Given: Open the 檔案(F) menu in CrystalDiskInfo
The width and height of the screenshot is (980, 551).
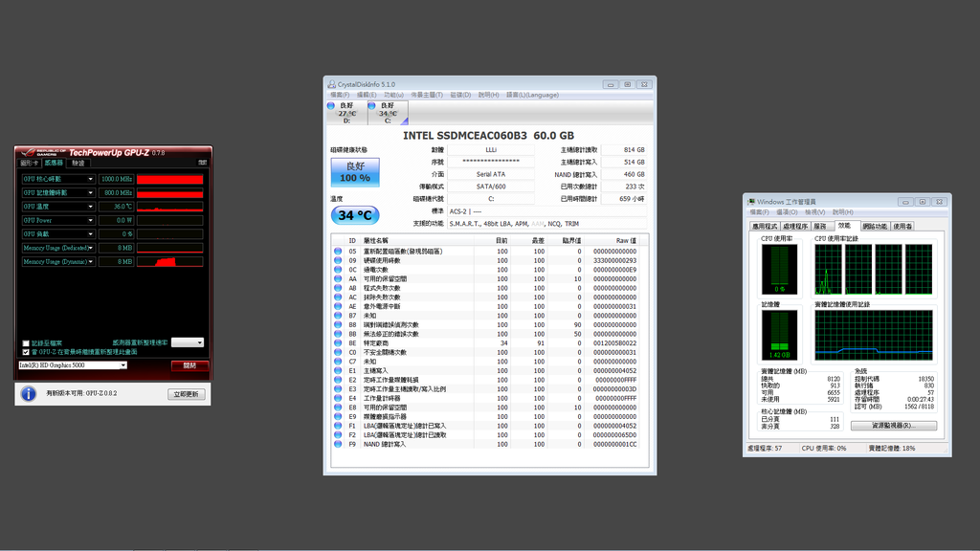Looking at the screenshot, I should pos(340,95).
